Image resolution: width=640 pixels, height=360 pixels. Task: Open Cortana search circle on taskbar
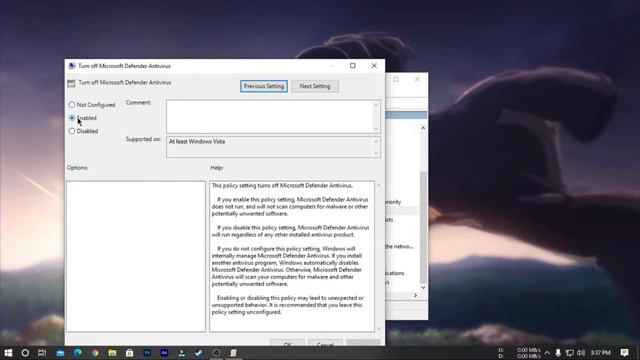coord(25,353)
